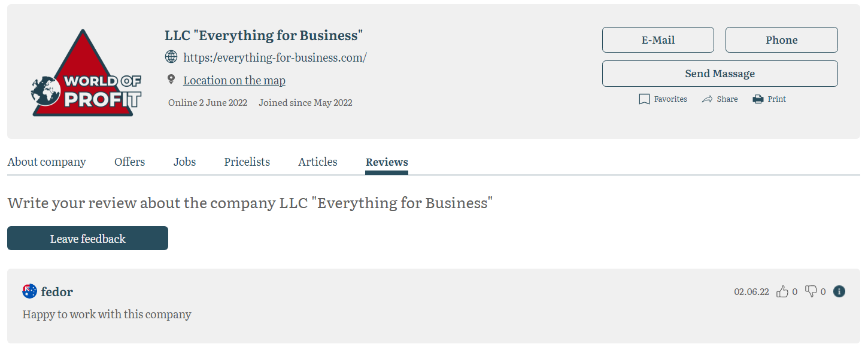Image resolution: width=868 pixels, height=347 pixels.
Task: Select the Pricelists tab
Action: coord(247,162)
